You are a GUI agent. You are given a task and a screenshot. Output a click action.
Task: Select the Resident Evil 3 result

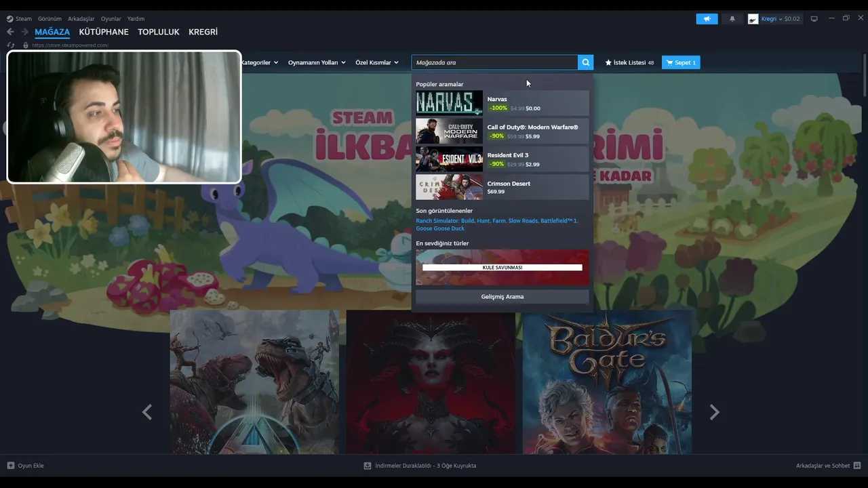tap(502, 159)
